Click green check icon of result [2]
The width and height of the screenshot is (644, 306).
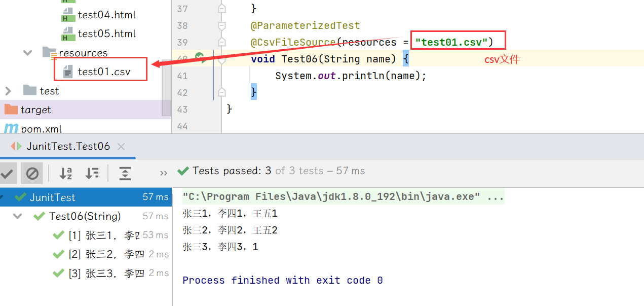click(x=58, y=254)
